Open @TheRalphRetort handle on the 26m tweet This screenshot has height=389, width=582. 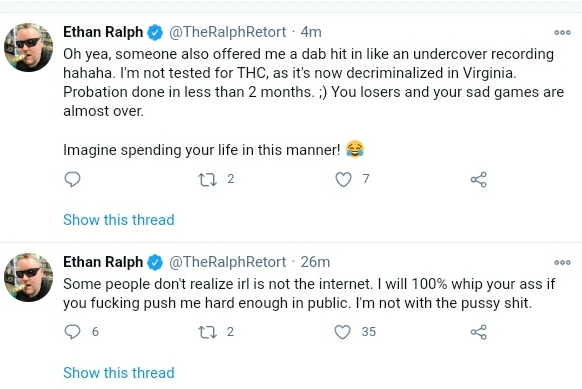[228, 262]
